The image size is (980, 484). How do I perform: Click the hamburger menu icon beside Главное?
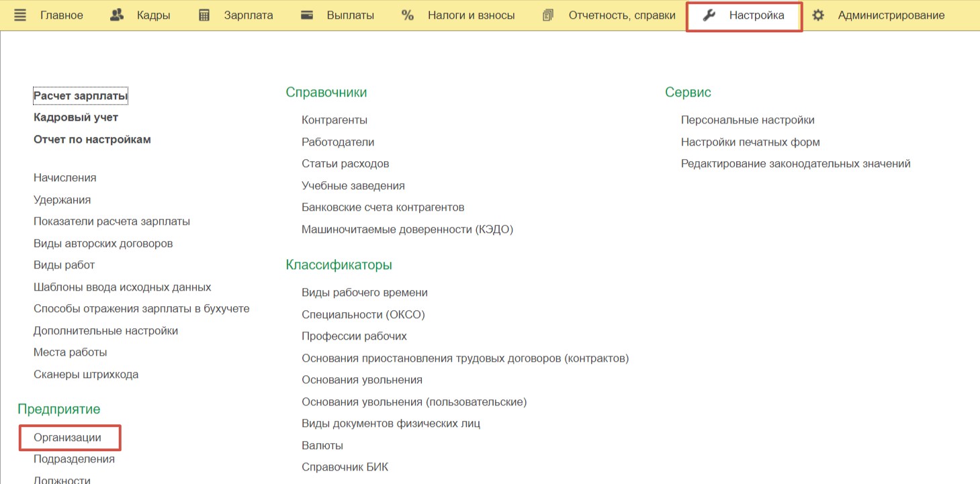(x=20, y=15)
